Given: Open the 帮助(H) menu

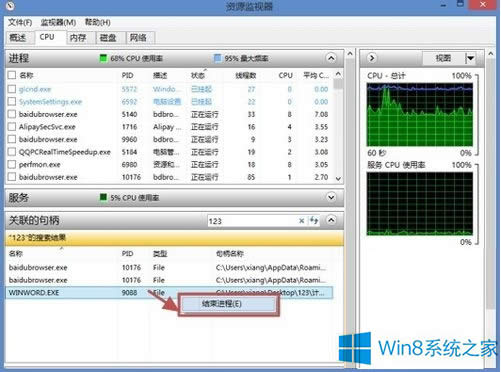Looking at the screenshot, I should [x=98, y=23].
